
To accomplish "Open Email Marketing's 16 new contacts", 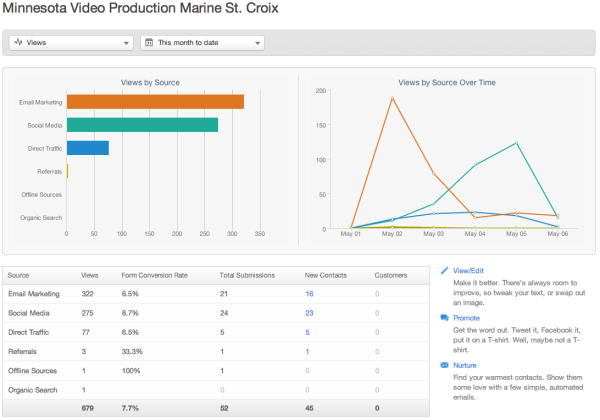I will 309,294.
